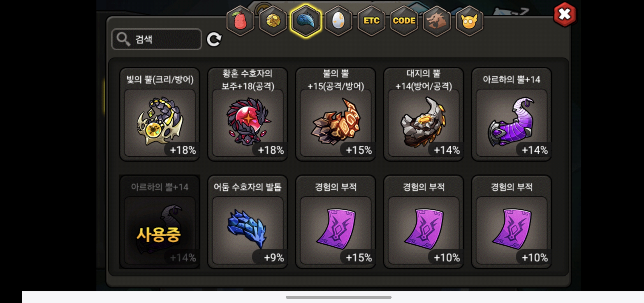Select the blue claw equipment tab
The height and width of the screenshot is (303, 644).
305,21
